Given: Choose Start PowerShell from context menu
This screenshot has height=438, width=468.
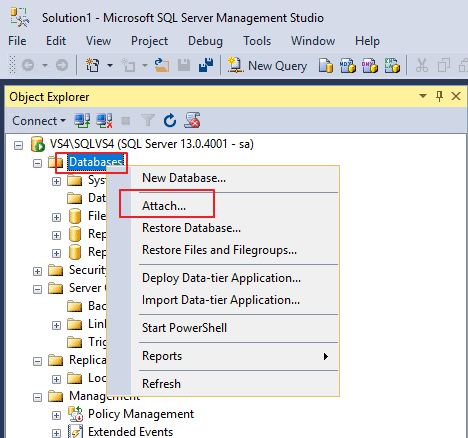Looking at the screenshot, I should 223,328.
